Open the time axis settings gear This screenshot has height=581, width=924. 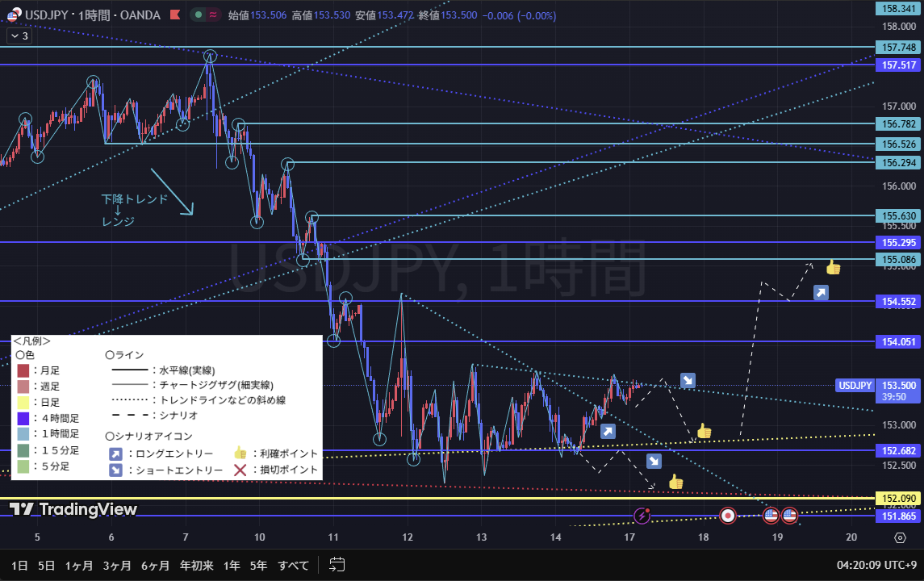pyautogui.click(x=899, y=537)
